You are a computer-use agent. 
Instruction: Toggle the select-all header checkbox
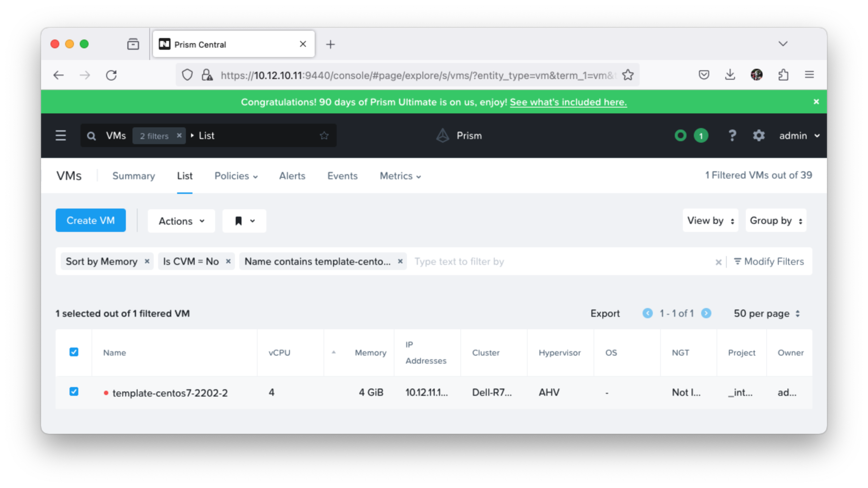(74, 352)
